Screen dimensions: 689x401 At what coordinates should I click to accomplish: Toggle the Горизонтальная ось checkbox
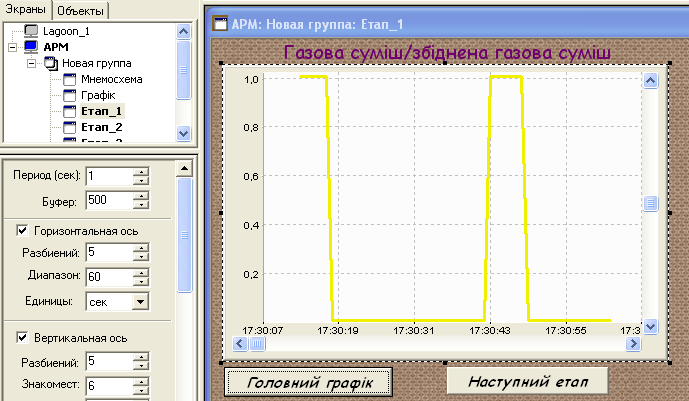click(x=22, y=230)
